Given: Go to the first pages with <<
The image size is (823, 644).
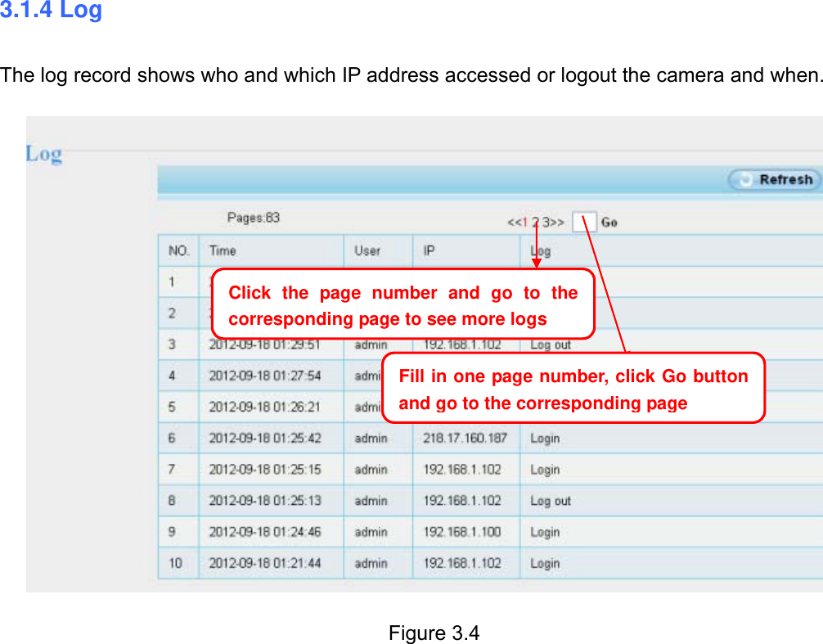Looking at the screenshot, I should (x=514, y=223).
